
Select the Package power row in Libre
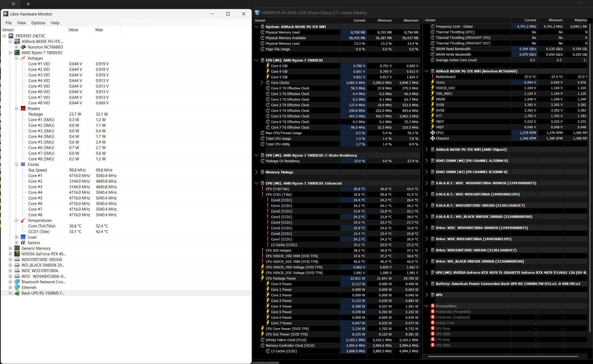126,114
